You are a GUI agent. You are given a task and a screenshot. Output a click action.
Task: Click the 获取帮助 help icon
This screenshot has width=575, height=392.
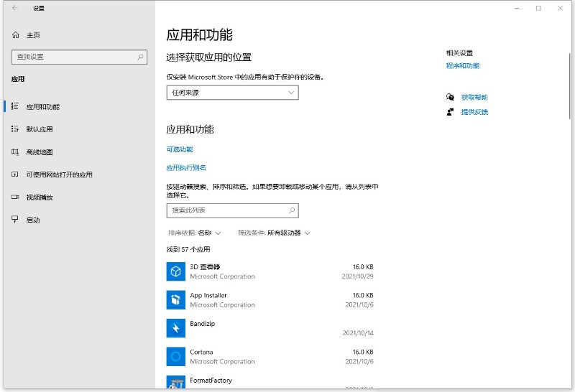click(x=450, y=97)
